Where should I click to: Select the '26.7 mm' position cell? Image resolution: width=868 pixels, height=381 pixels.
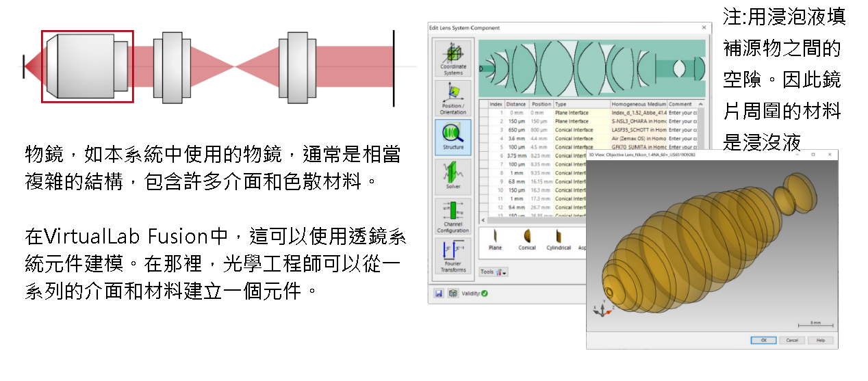point(540,207)
